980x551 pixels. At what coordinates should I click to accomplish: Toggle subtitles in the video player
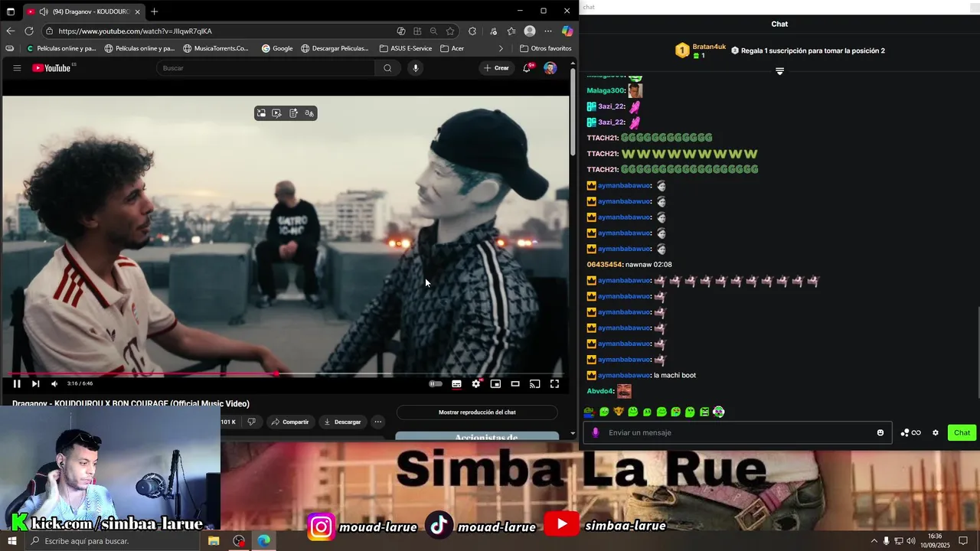click(456, 384)
